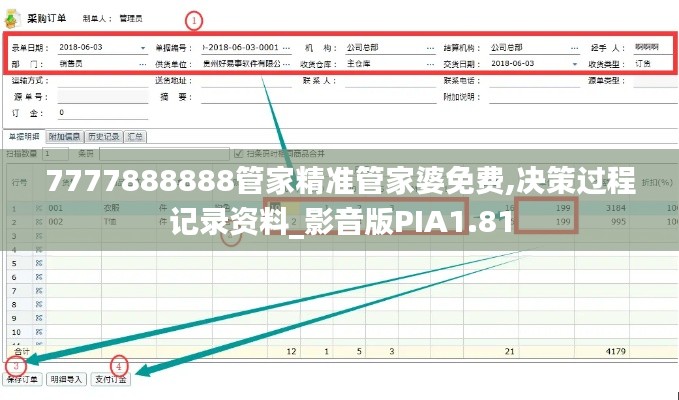Screen dimensions: 679x400
Task: Click the 送货地址 input field
Action: pos(246,81)
